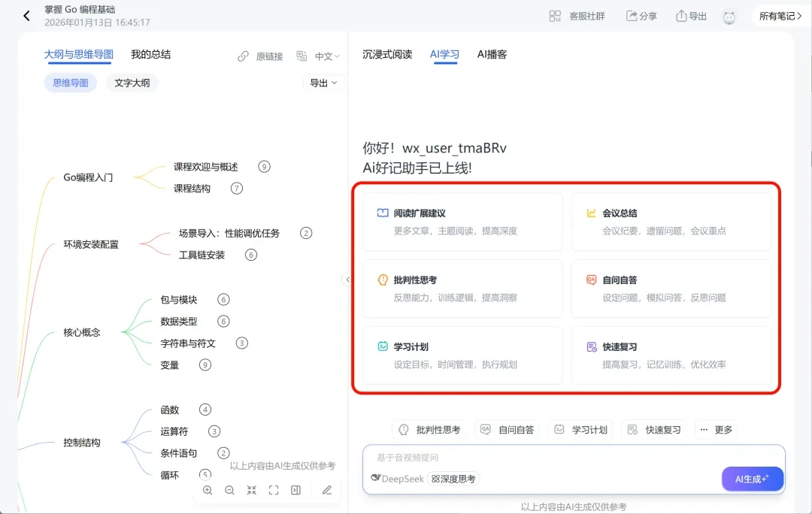
Task: Expand 字符串与符文 count bubble 3
Action: click(x=241, y=343)
